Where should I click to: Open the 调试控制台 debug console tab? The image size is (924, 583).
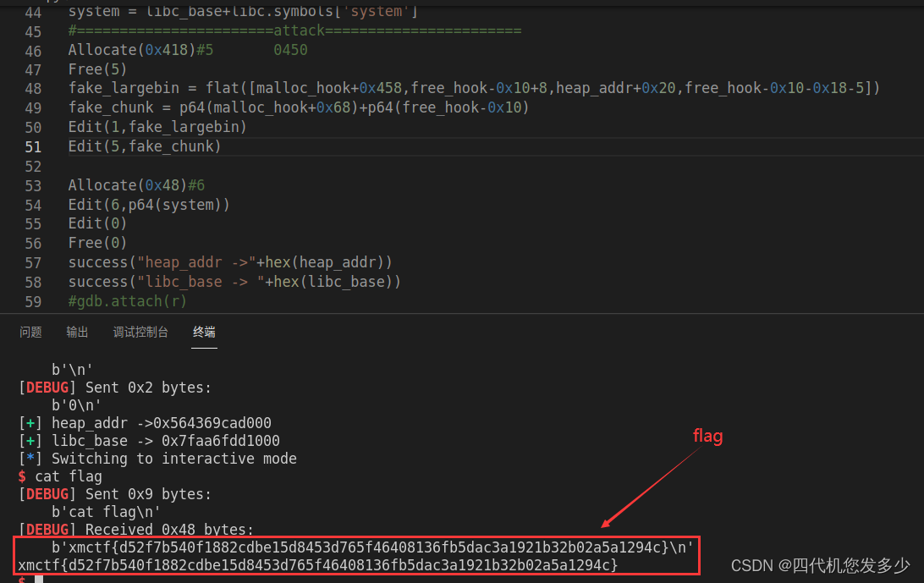click(140, 333)
